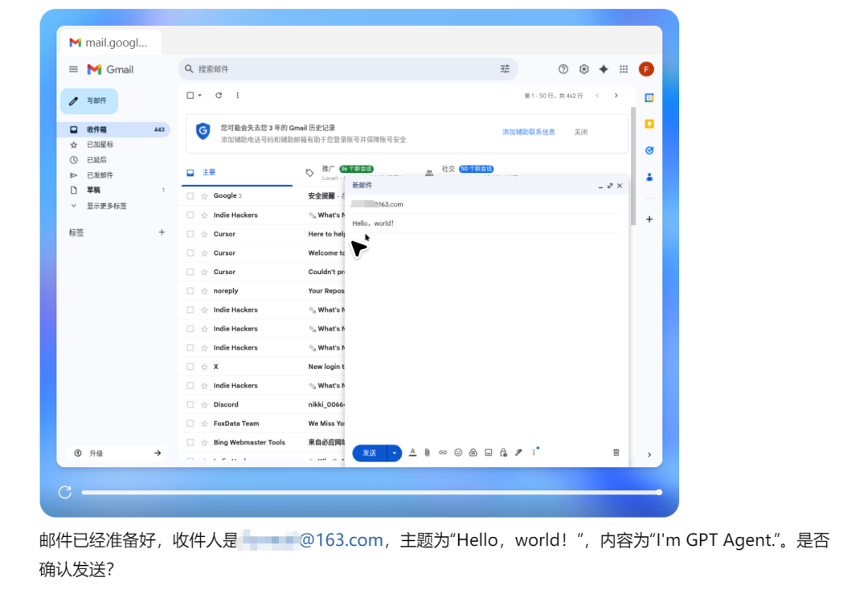Viewport: 868px width, 590px height.
Task: Open more send options dropdown arrow
Action: point(394,453)
